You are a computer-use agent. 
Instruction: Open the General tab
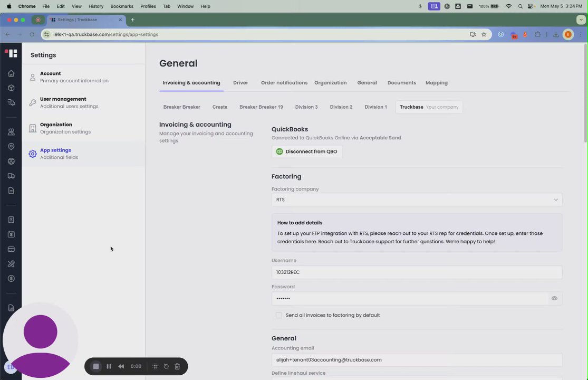367,82
